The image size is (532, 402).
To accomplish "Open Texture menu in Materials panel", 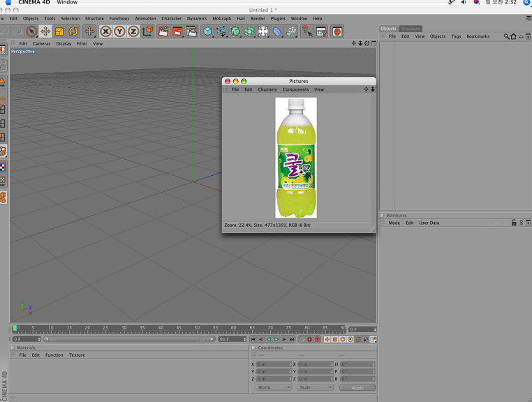I will coord(77,355).
